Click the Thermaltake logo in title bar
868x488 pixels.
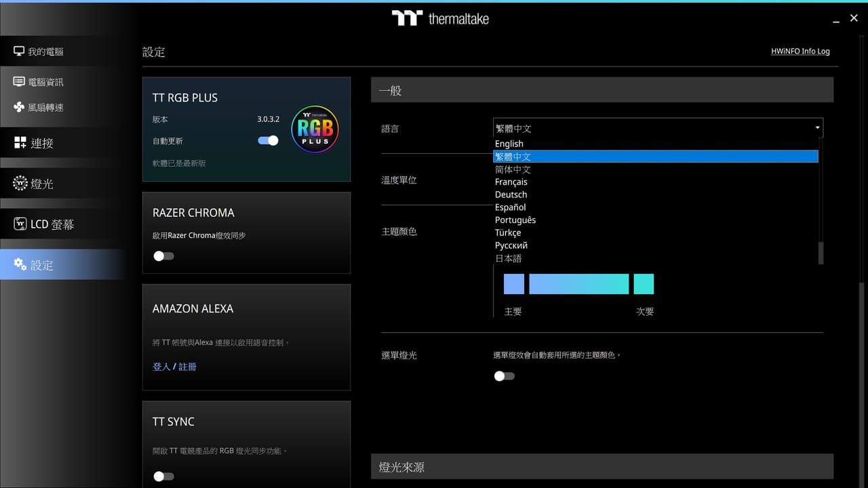coord(440,18)
